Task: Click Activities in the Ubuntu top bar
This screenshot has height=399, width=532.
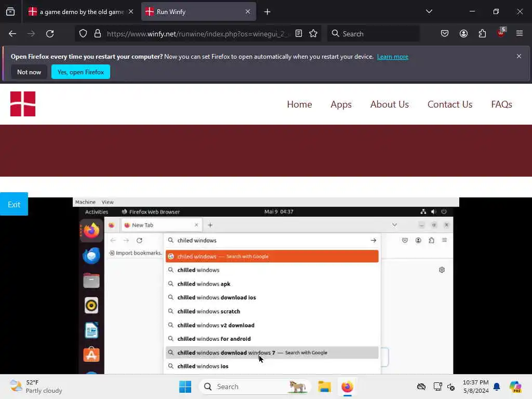Action: point(96,212)
